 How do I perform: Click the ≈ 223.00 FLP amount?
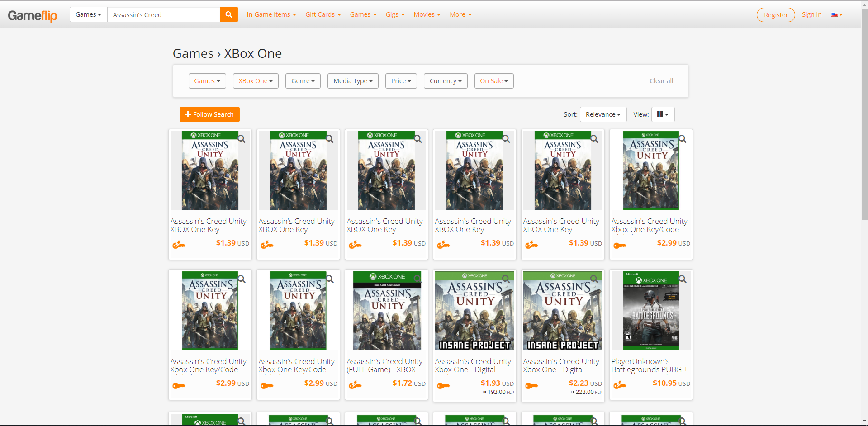[x=586, y=392]
